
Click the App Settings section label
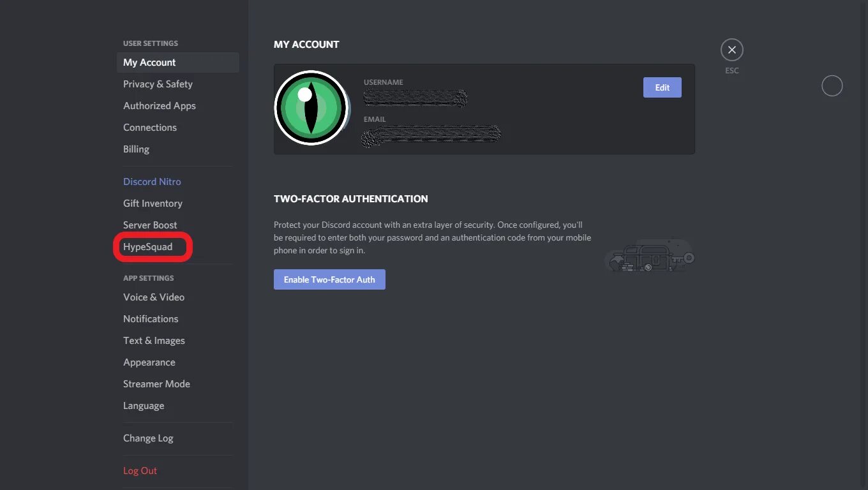(149, 278)
